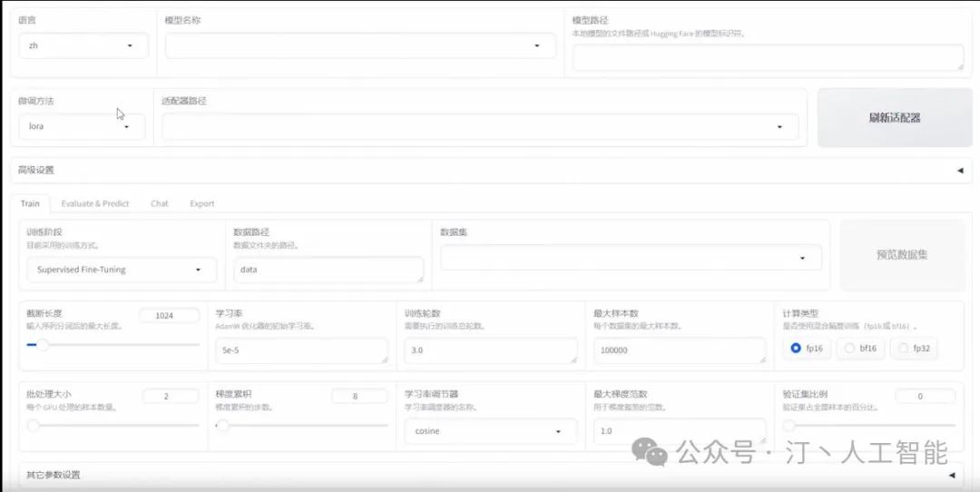This screenshot has width=980, height=492.
Task: Click the 最大梯度范数 field showing 1.0
Action: coord(680,431)
